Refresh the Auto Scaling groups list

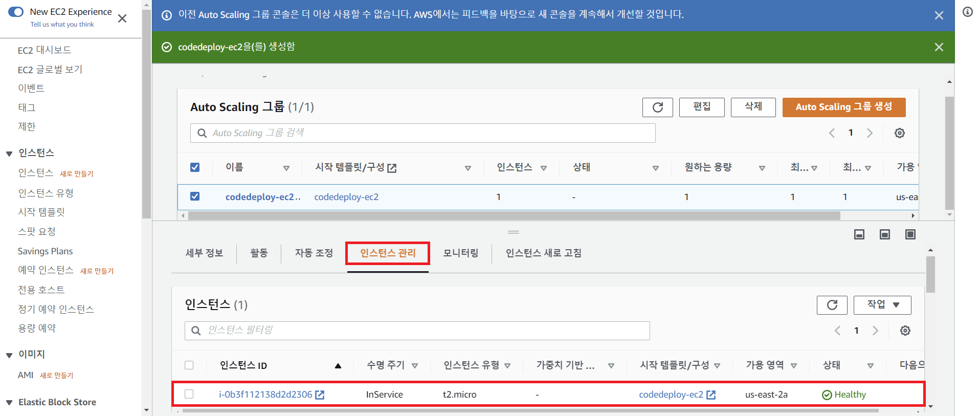coord(658,107)
